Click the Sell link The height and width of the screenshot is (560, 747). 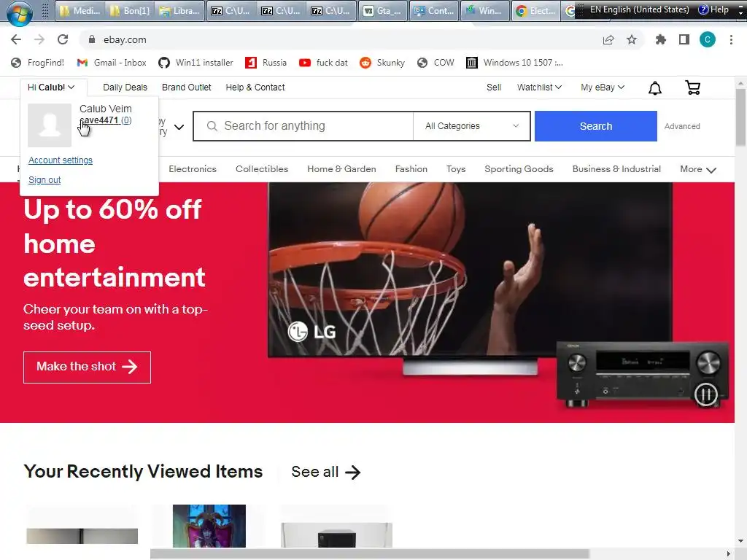pos(494,87)
